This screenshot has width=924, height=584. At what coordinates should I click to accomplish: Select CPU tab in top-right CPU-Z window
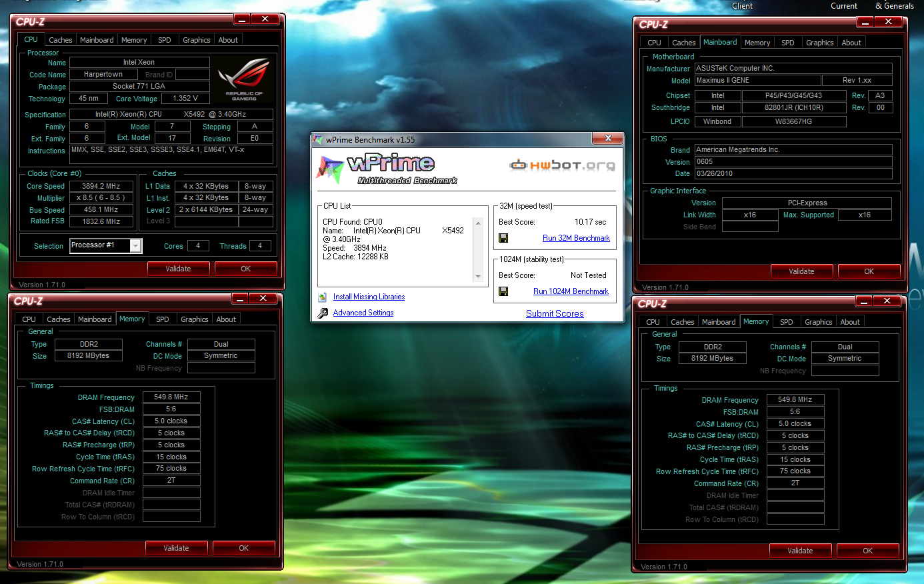pos(655,43)
